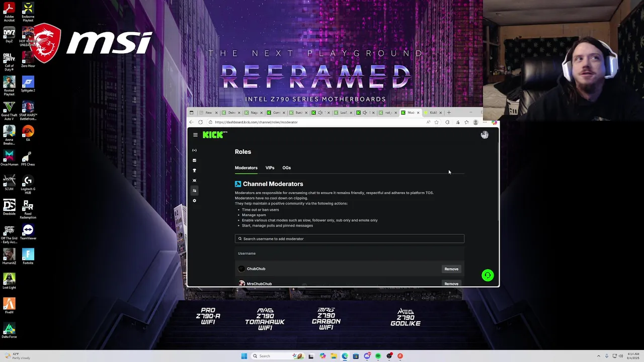
Task: Remove ChubChub as moderator
Action: 451,269
